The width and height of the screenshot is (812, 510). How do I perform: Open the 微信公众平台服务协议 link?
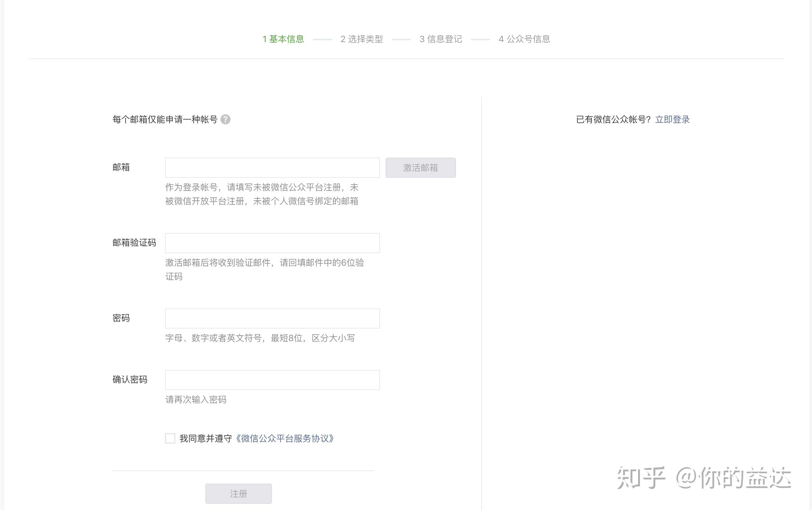click(x=284, y=438)
